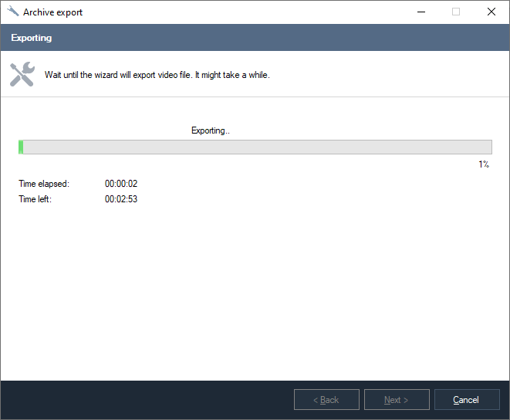Image resolution: width=510 pixels, height=420 pixels.
Task: Click the greyed-out Back button
Action: 326,400
